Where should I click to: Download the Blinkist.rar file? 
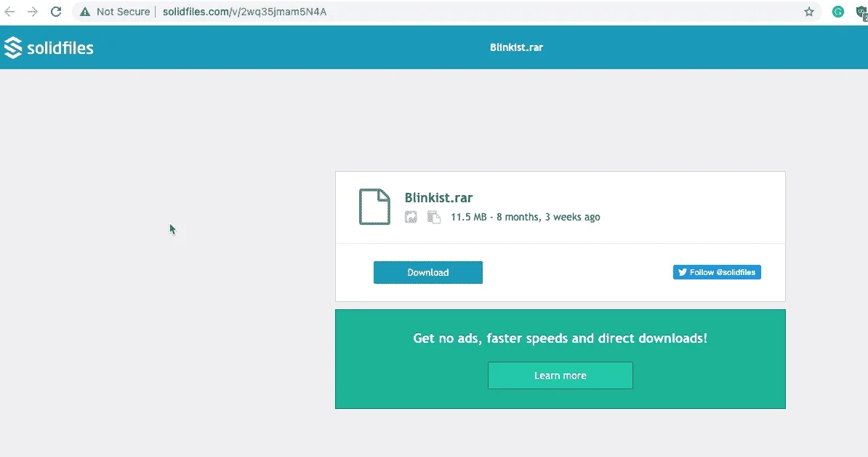(428, 273)
